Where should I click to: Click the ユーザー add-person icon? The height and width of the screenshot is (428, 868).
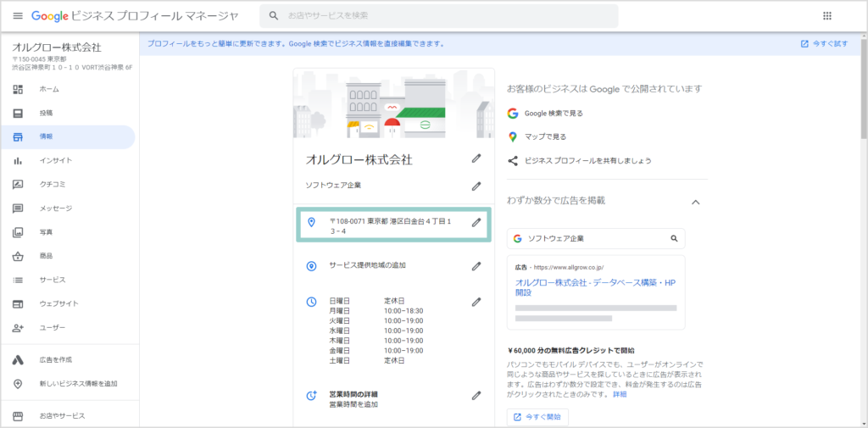(18, 328)
